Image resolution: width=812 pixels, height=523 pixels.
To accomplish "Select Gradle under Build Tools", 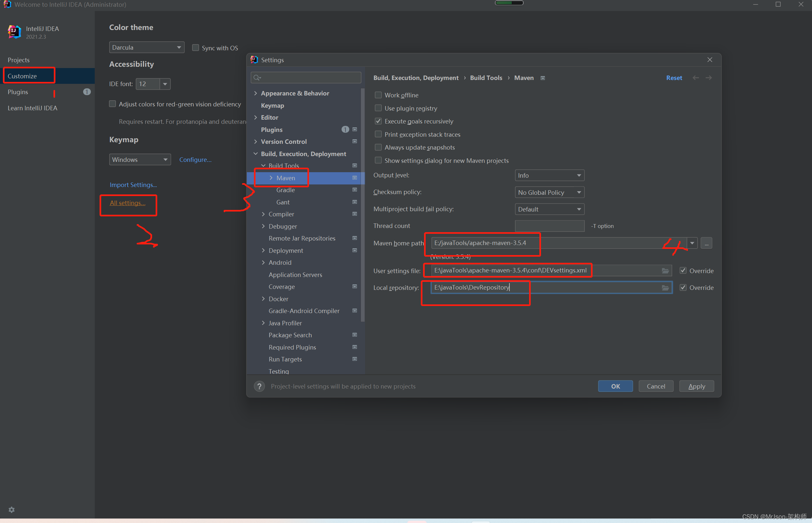I will (285, 190).
